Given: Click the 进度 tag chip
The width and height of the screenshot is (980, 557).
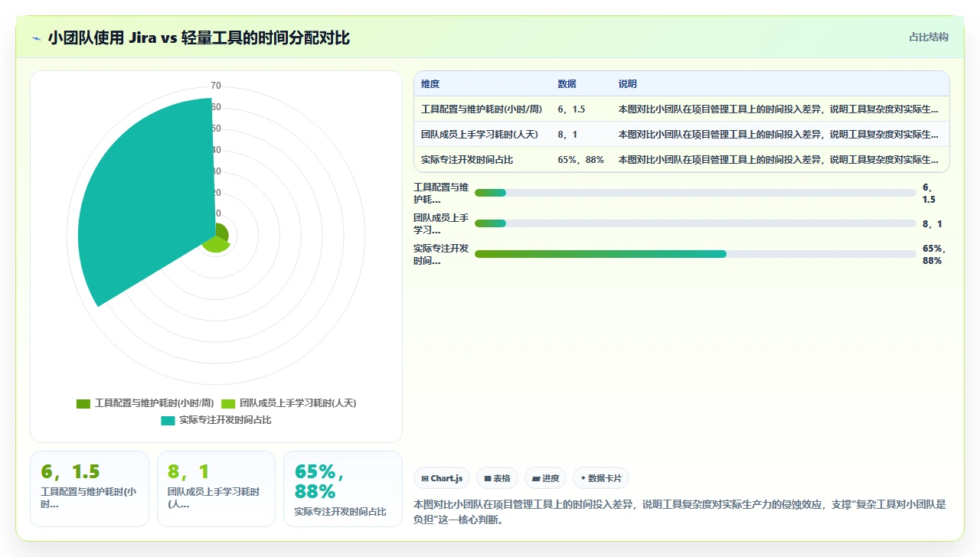Looking at the screenshot, I should point(545,478).
